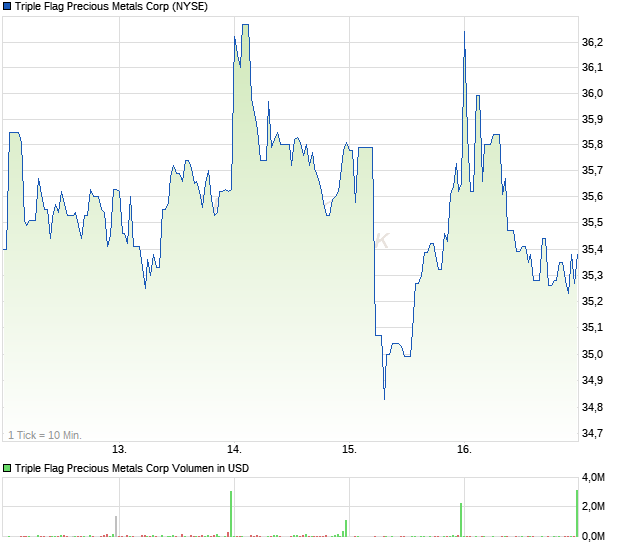Click the 0,0M volume axis label
Screen dimensions: 620x546
[x=593, y=537]
